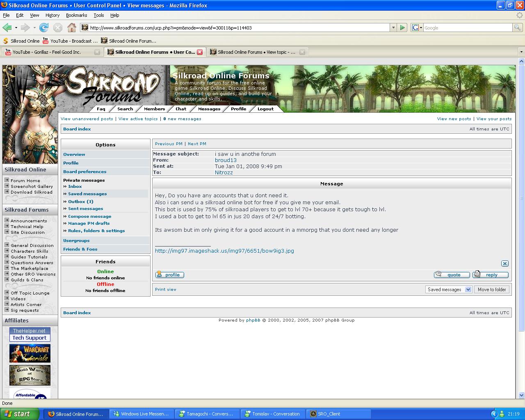Delete message using small X icon
The image size is (525, 420).
point(505,263)
